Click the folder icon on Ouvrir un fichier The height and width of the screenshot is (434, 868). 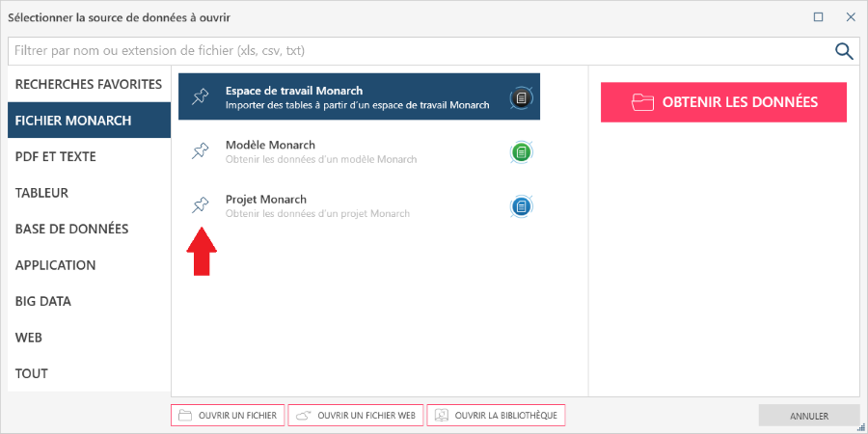(185, 416)
